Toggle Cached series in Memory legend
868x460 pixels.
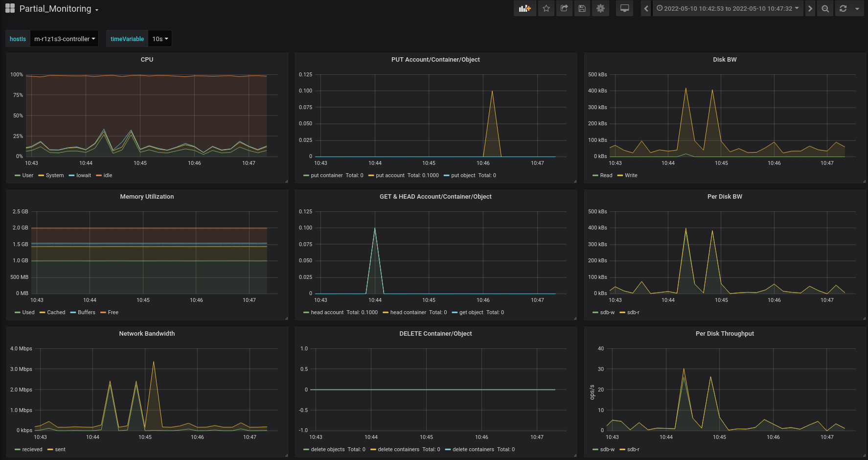pyautogui.click(x=56, y=312)
